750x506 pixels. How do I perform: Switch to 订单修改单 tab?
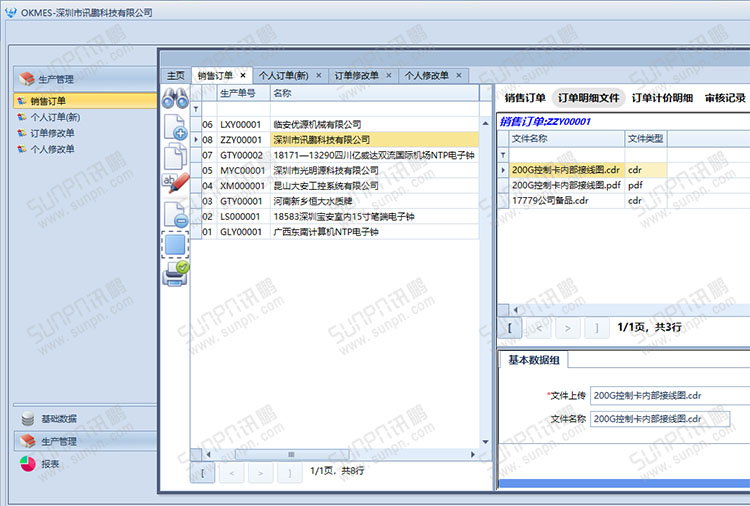click(x=356, y=75)
